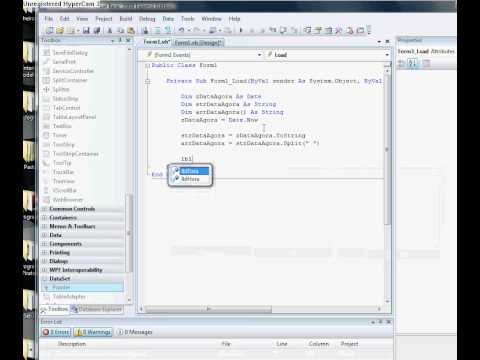Toggle the Toolbox auto-hide pin
The width and height of the screenshot is (480, 360).
pyautogui.click(x=120, y=40)
